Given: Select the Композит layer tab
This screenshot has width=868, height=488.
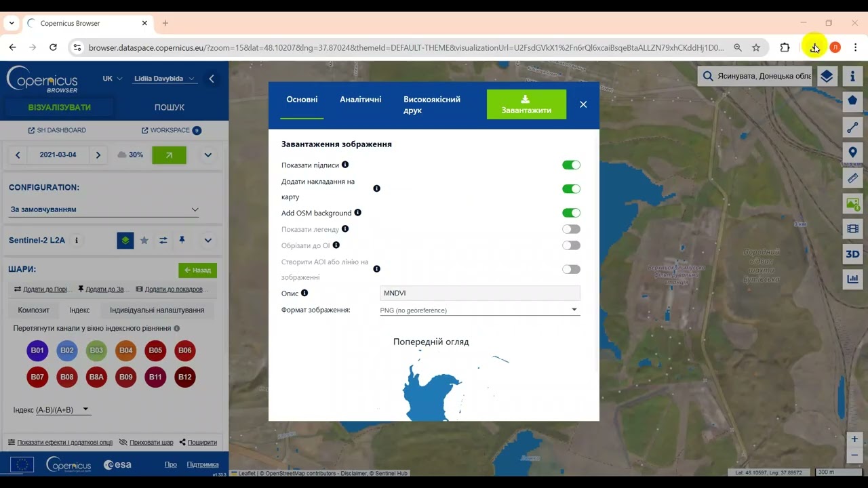Looking at the screenshot, I should pos(34,310).
